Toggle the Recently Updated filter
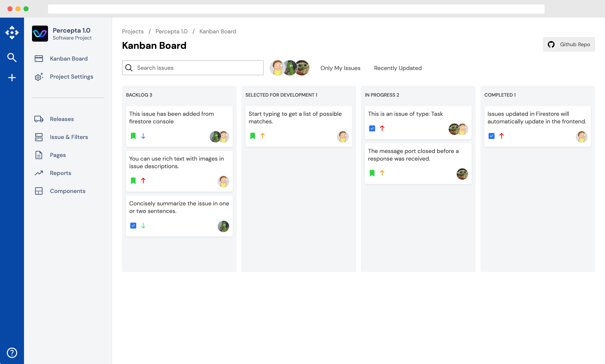This screenshot has width=605, height=364. pyautogui.click(x=398, y=68)
